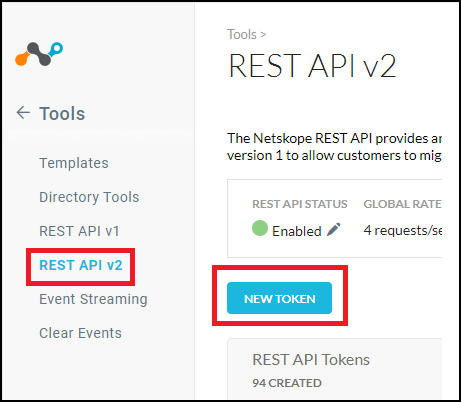Click the 94 CREATED count text
Viewport: 461px width, 402px height.
[287, 383]
